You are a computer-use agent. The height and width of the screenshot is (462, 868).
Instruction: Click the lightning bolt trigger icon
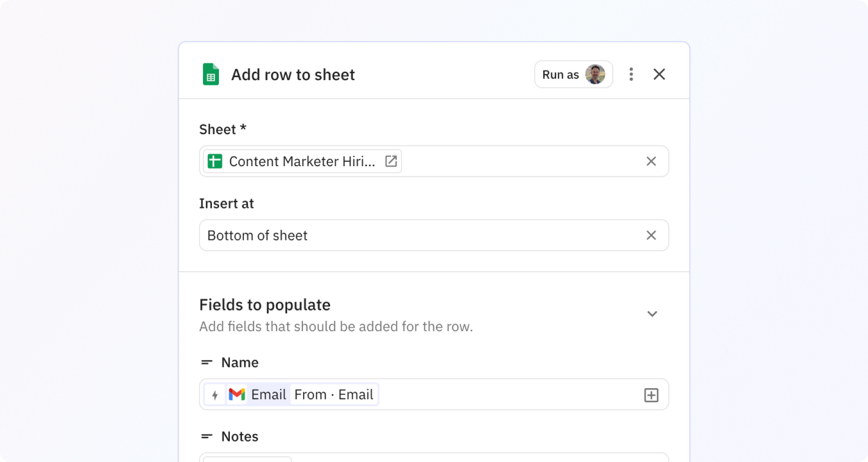click(215, 395)
